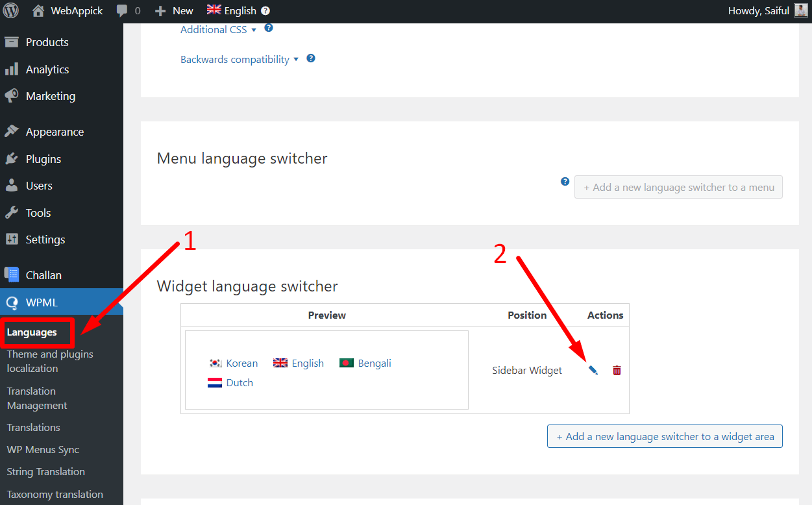
Task: Click the Analytics bar chart icon
Action: pyautogui.click(x=12, y=69)
